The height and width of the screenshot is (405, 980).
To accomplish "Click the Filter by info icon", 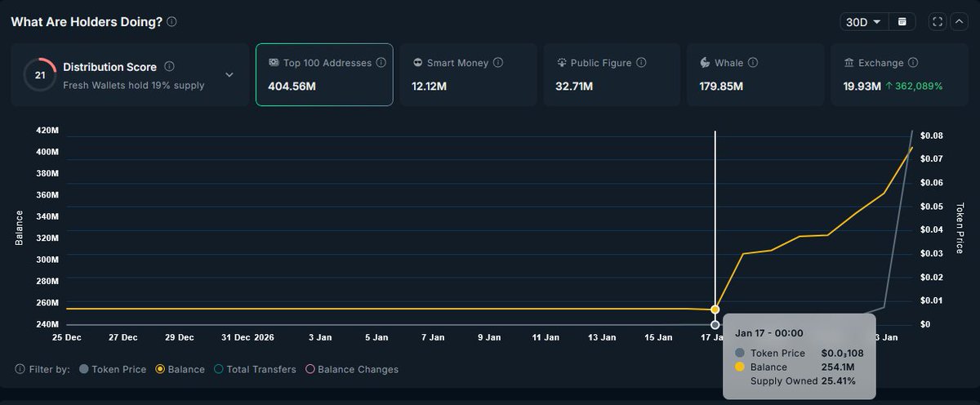I will (x=20, y=369).
